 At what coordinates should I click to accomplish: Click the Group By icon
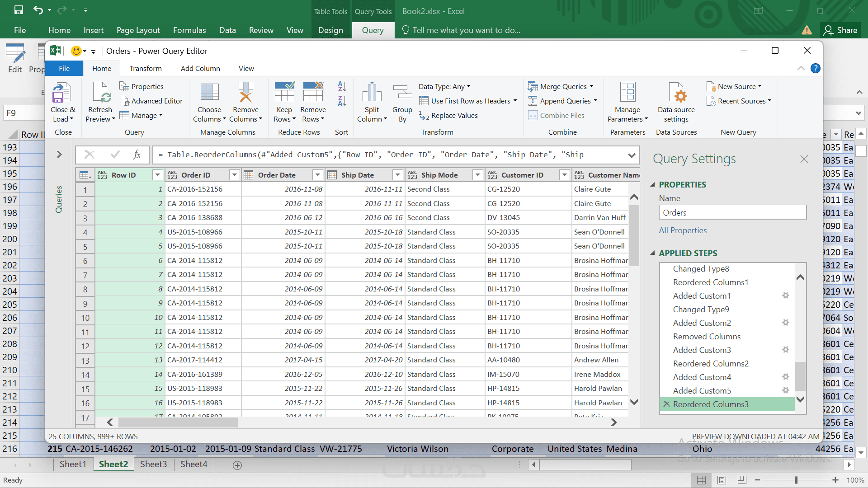pyautogui.click(x=402, y=93)
